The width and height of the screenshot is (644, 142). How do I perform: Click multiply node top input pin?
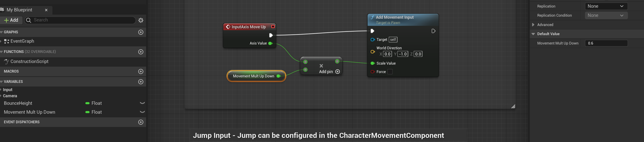tap(305, 62)
